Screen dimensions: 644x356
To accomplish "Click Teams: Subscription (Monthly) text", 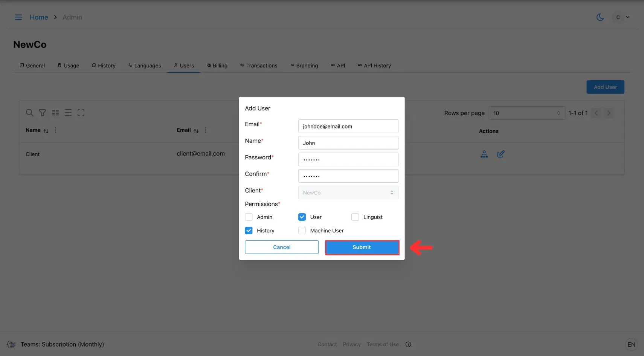I will point(63,344).
